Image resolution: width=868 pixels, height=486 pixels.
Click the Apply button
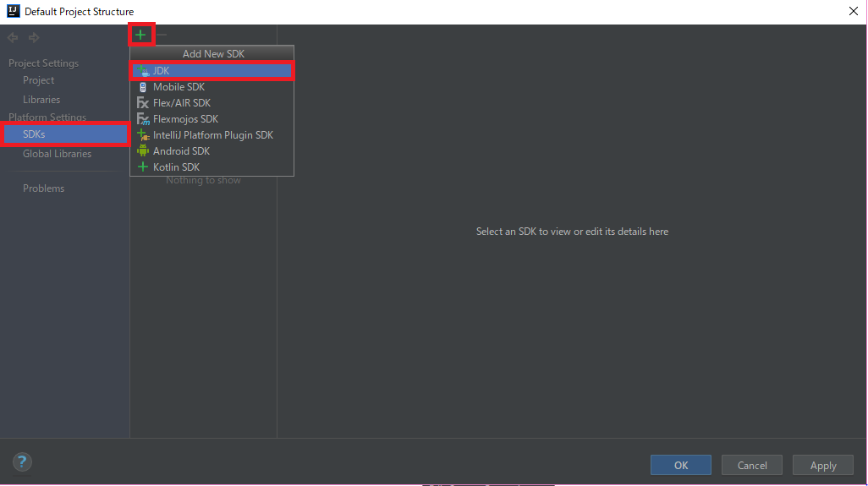point(823,465)
